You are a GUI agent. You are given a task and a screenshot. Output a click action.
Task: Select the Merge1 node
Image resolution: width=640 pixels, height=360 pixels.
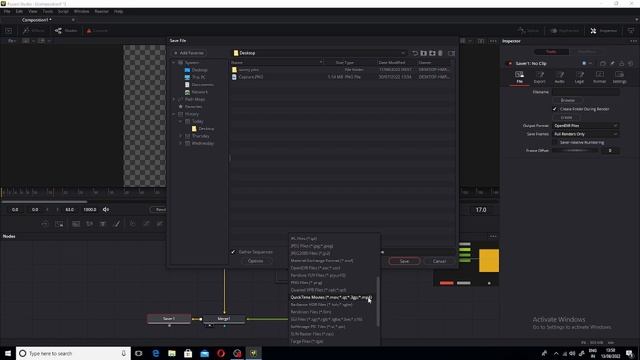click(x=224, y=318)
